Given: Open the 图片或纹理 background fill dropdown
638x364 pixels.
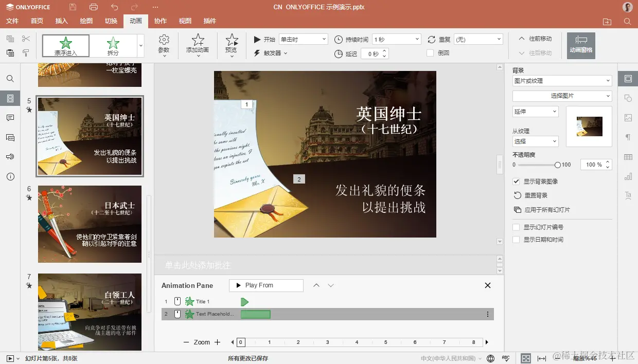Looking at the screenshot, I should [x=561, y=80].
